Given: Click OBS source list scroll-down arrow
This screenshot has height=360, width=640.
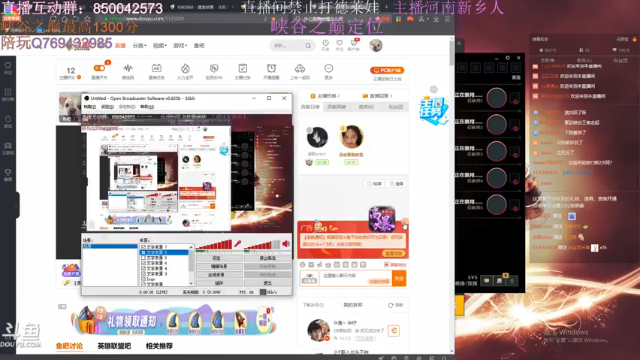Looking at the screenshot, I should click(x=191, y=283).
